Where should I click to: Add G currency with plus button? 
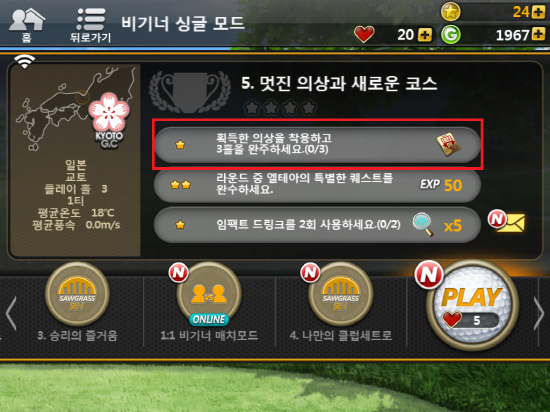pos(538,34)
